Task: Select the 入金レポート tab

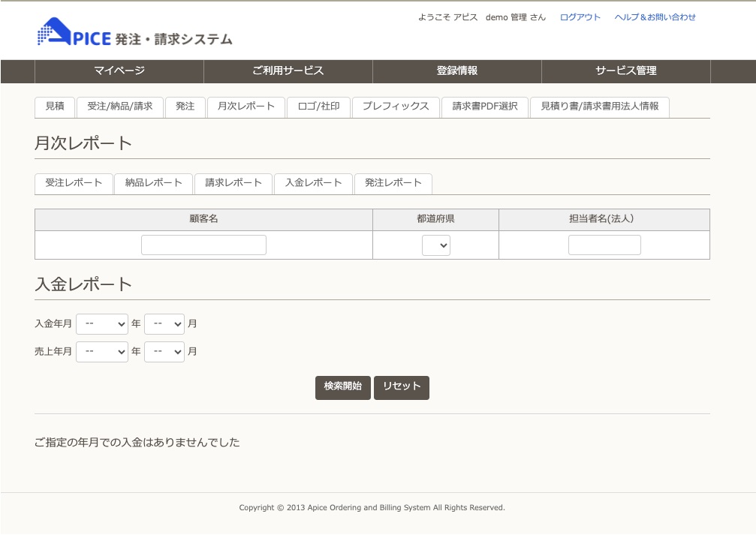Action: [313, 183]
